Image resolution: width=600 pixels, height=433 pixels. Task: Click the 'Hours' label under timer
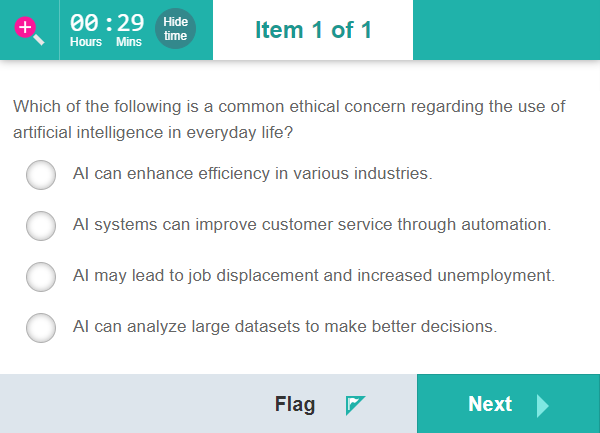(86, 42)
